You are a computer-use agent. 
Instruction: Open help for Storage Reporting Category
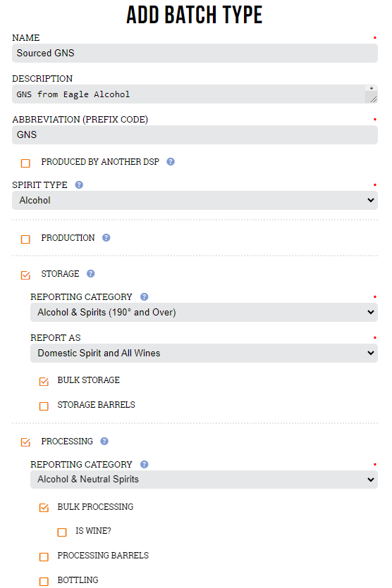tap(145, 297)
